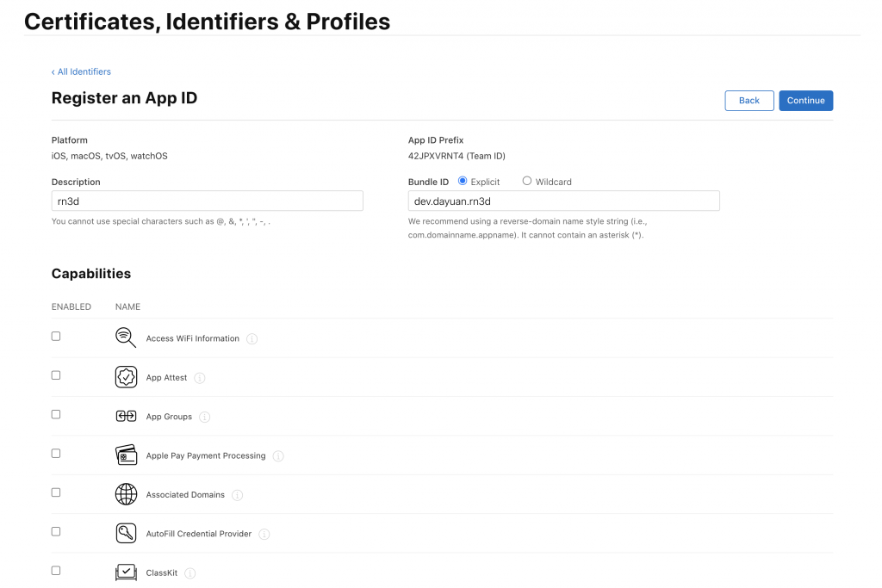Click the App Attest badge icon

tap(126, 377)
